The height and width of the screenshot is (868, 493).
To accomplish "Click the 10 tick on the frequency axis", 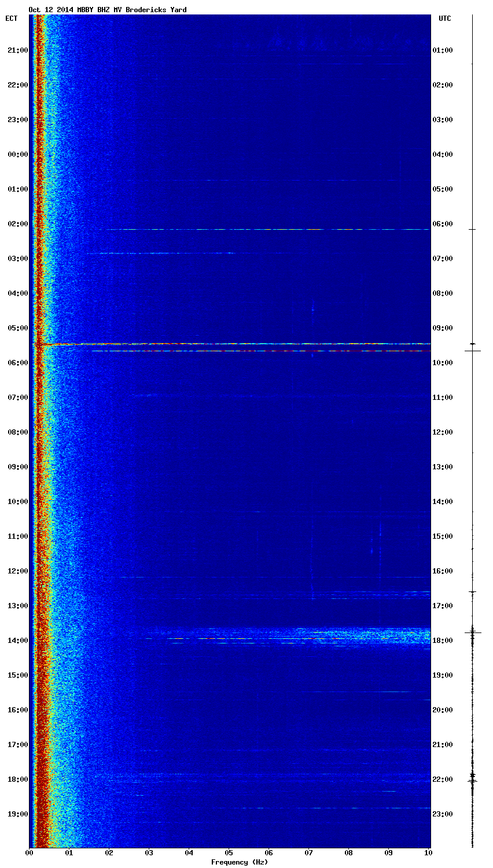I will 428,853.
